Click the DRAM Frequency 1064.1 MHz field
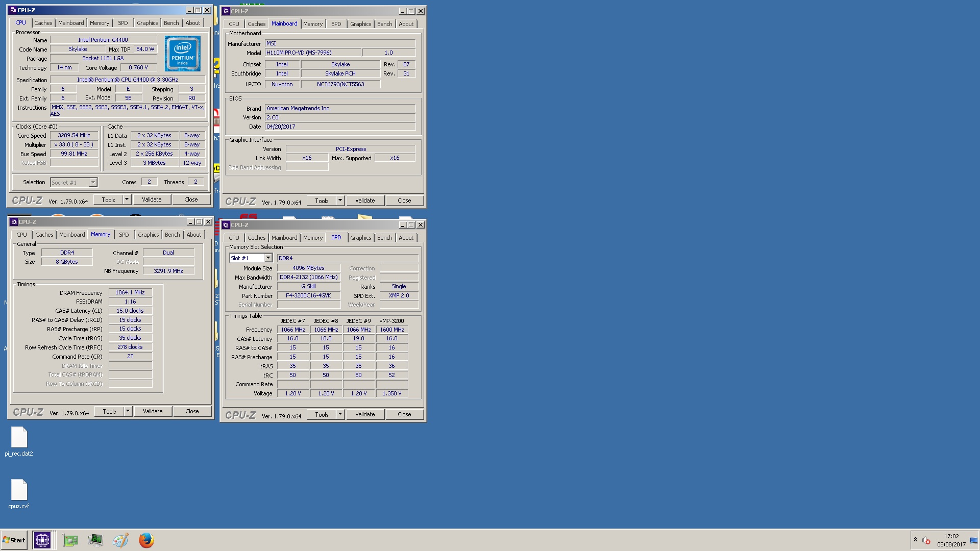The image size is (980, 551). (x=130, y=292)
